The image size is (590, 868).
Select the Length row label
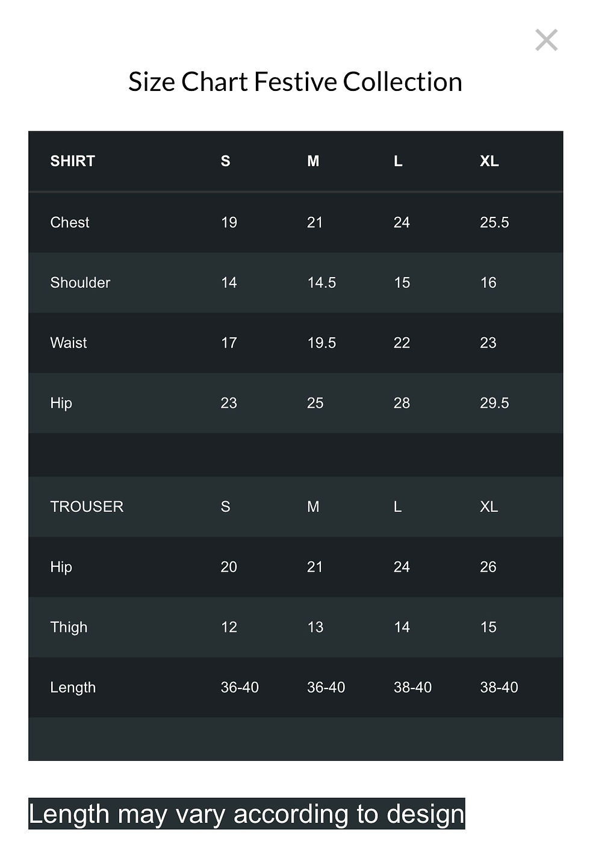click(73, 687)
